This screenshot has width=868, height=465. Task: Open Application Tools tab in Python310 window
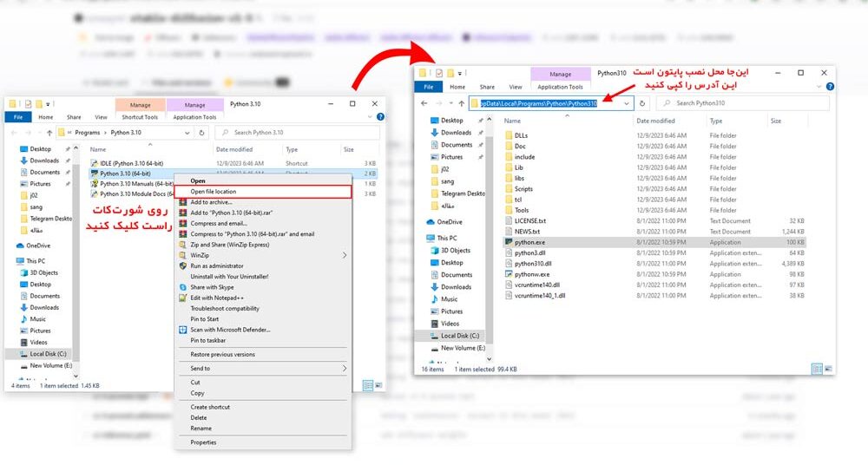(560, 87)
